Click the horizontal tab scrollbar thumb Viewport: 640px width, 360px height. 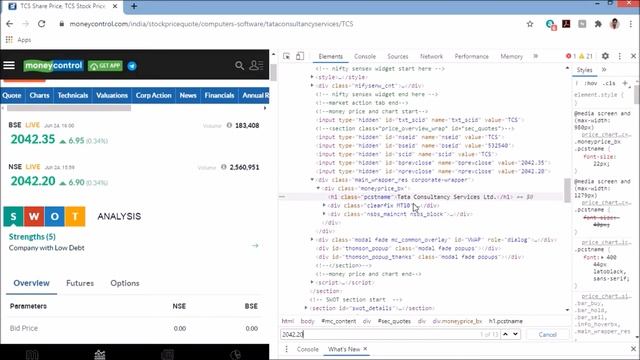[69, 108]
